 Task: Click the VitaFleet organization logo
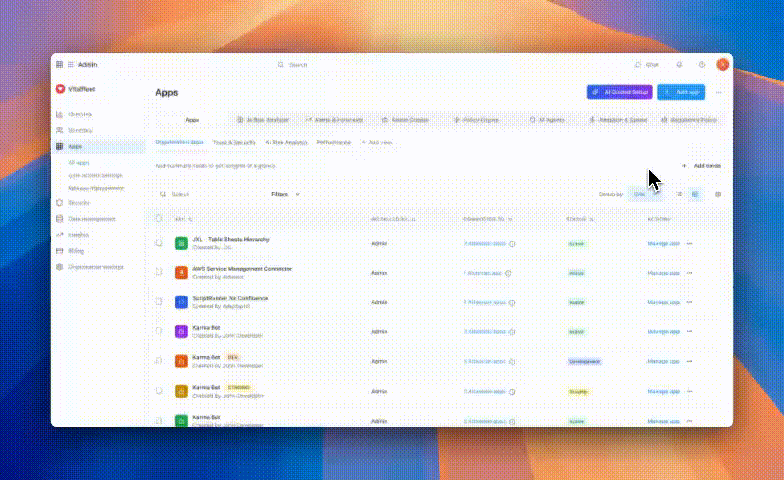click(x=60, y=89)
